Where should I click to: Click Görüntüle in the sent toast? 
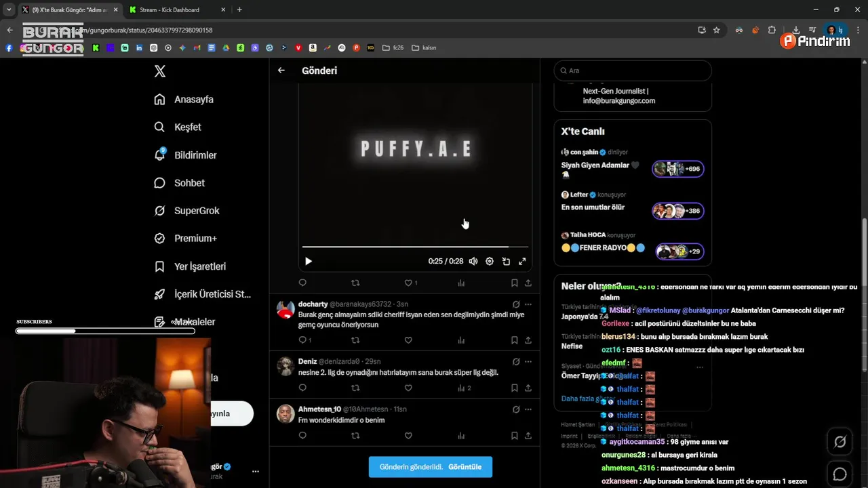(465, 467)
